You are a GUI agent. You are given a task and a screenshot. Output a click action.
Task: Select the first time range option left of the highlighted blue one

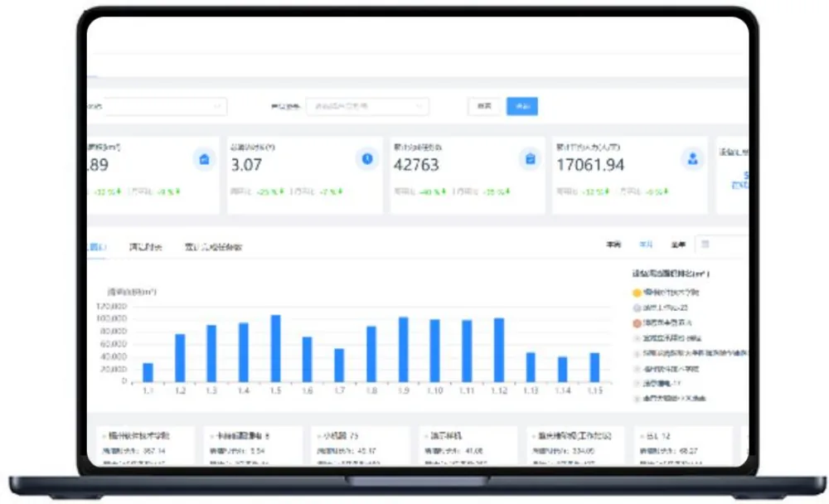click(x=613, y=245)
